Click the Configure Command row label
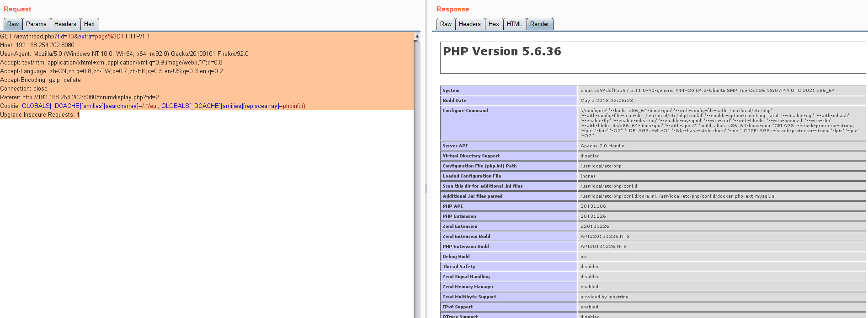 [x=465, y=111]
